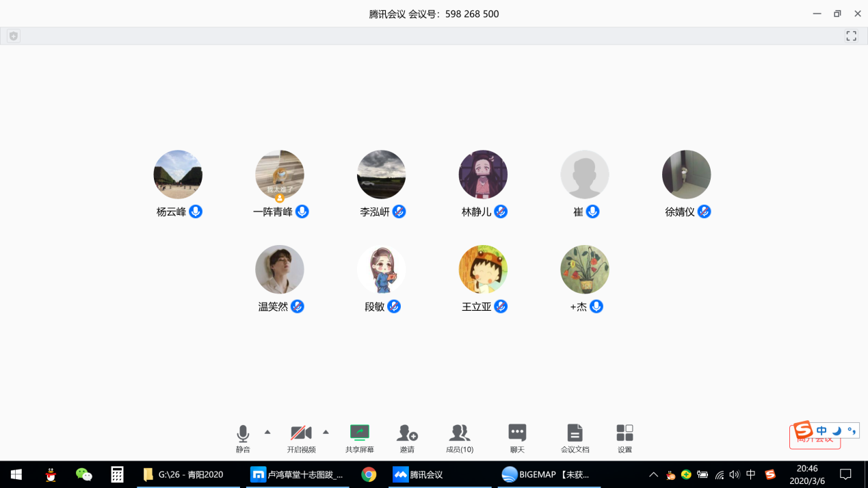Open the Settings (设置) grid icon
This screenshot has height=488, width=868.
click(624, 433)
